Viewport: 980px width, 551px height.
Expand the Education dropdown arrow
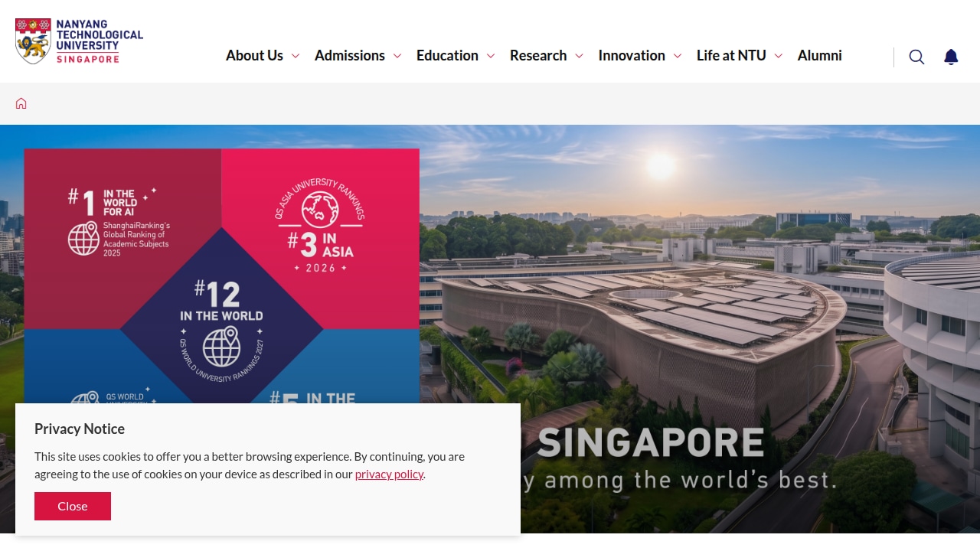click(x=491, y=56)
